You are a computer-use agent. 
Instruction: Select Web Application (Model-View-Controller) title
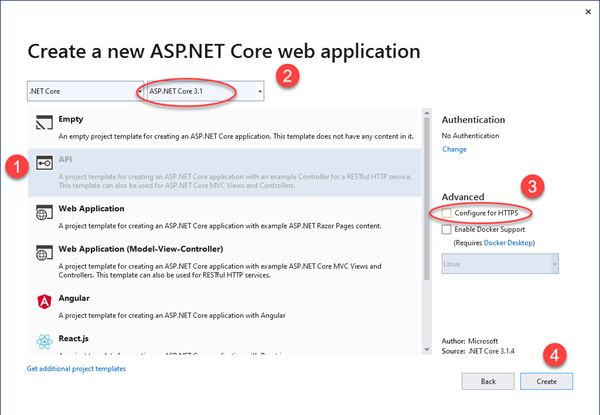[x=141, y=249]
